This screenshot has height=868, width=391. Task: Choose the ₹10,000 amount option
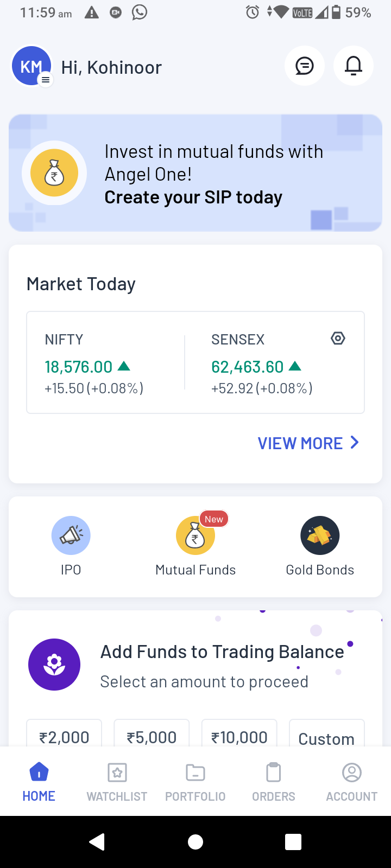(x=239, y=735)
